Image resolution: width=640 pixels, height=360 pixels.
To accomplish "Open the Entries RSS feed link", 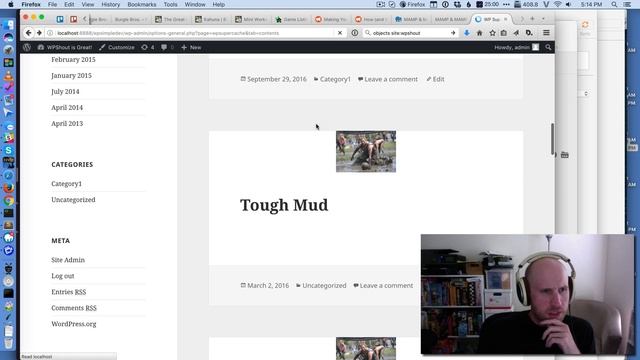I will 69,292.
